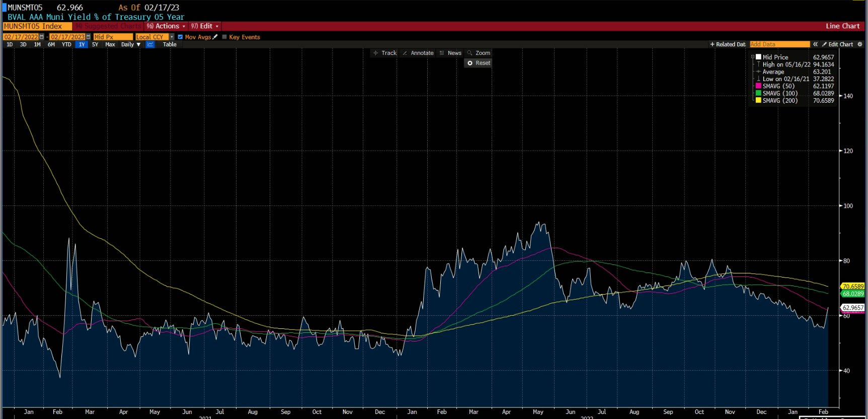Select the line chart view icon
Image resolution: width=868 pixels, height=419 pixels.
click(150, 44)
